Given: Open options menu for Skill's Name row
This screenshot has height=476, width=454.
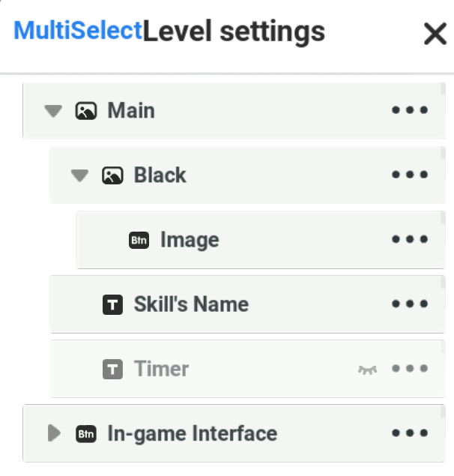Looking at the screenshot, I should 410,304.
